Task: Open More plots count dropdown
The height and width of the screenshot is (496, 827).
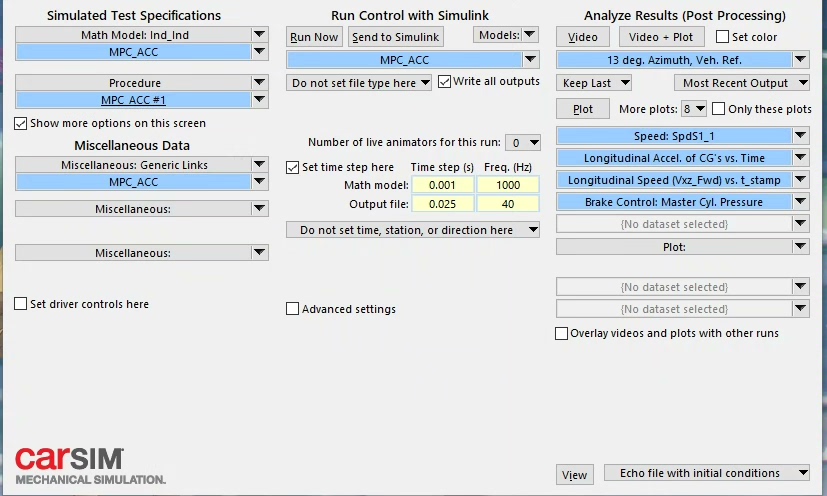Action: 694,109
